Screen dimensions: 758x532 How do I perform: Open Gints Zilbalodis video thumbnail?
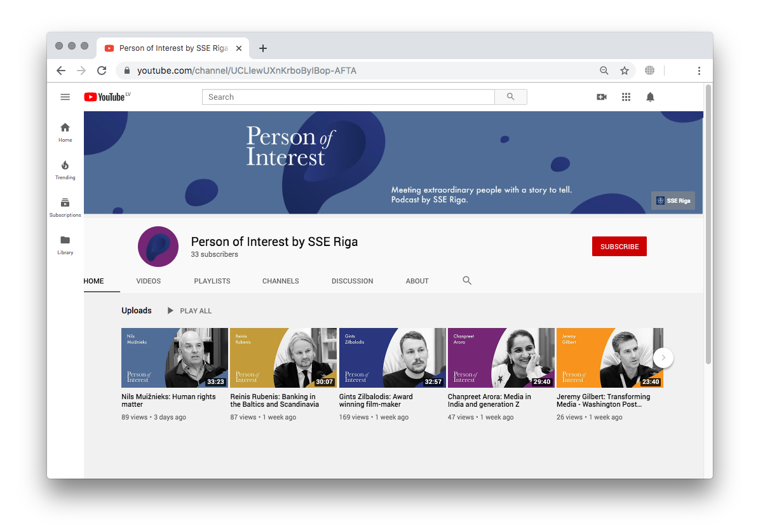tap(393, 358)
